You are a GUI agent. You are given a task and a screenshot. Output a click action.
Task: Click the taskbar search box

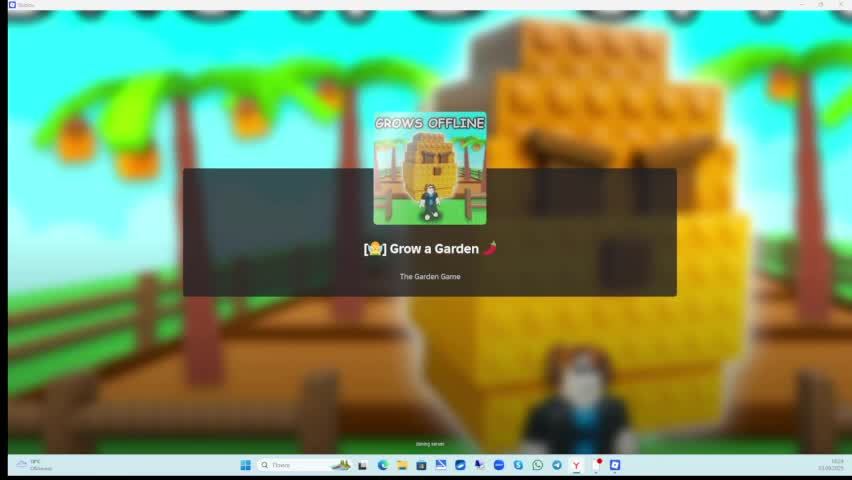(x=303, y=465)
